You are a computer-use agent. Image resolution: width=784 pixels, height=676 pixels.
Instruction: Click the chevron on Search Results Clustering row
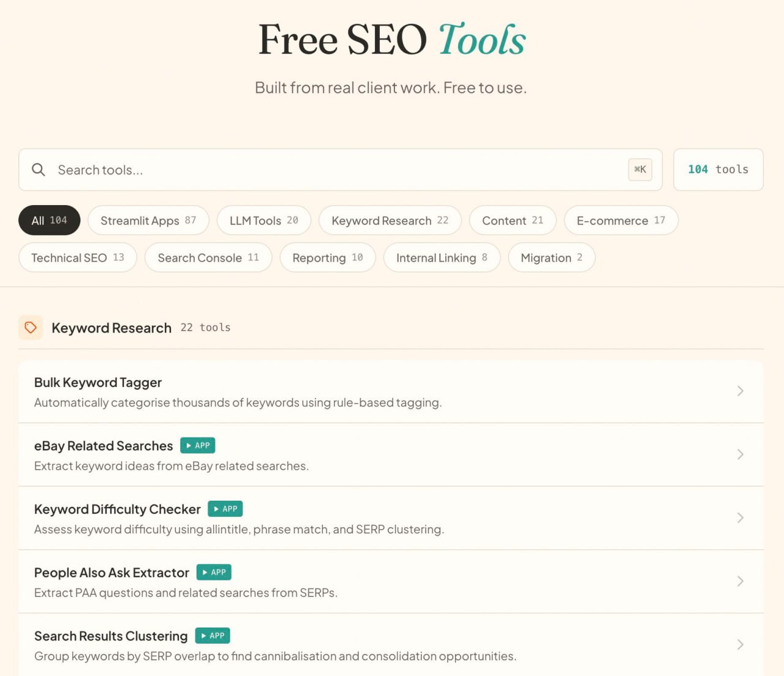click(x=740, y=645)
